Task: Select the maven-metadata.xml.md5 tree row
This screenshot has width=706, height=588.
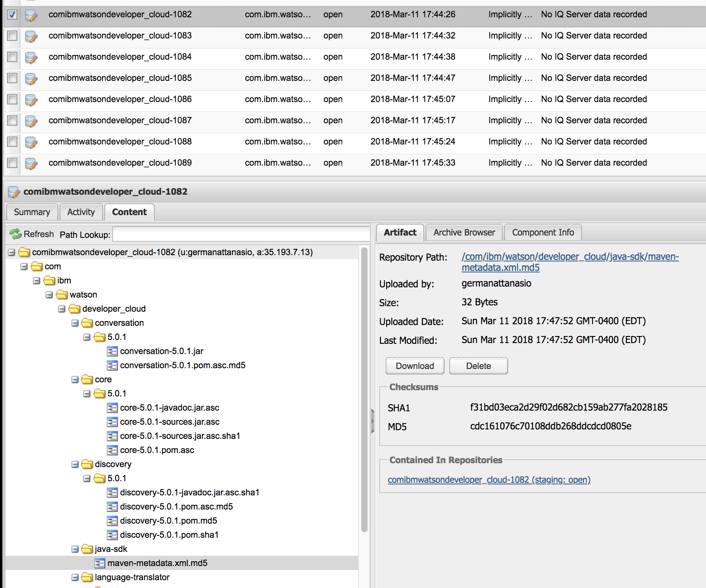Action: click(182, 563)
